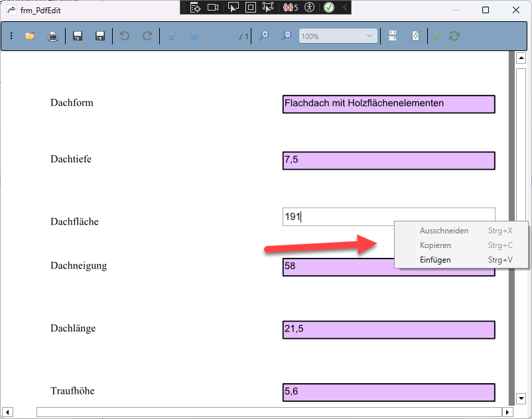The height and width of the screenshot is (419, 532).
Task: Select Einfügen in the context menu
Action: 462,260
